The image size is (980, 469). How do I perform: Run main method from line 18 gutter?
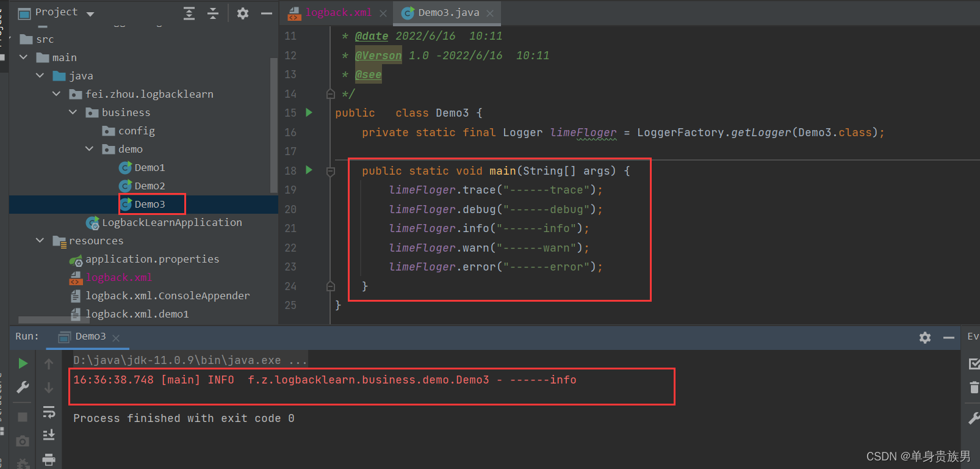coord(309,170)
